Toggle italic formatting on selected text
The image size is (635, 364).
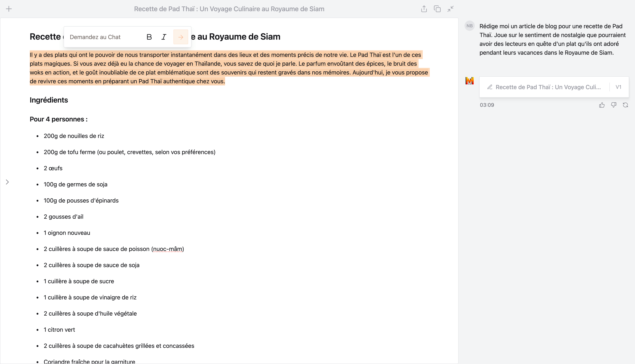coord(164,37)
